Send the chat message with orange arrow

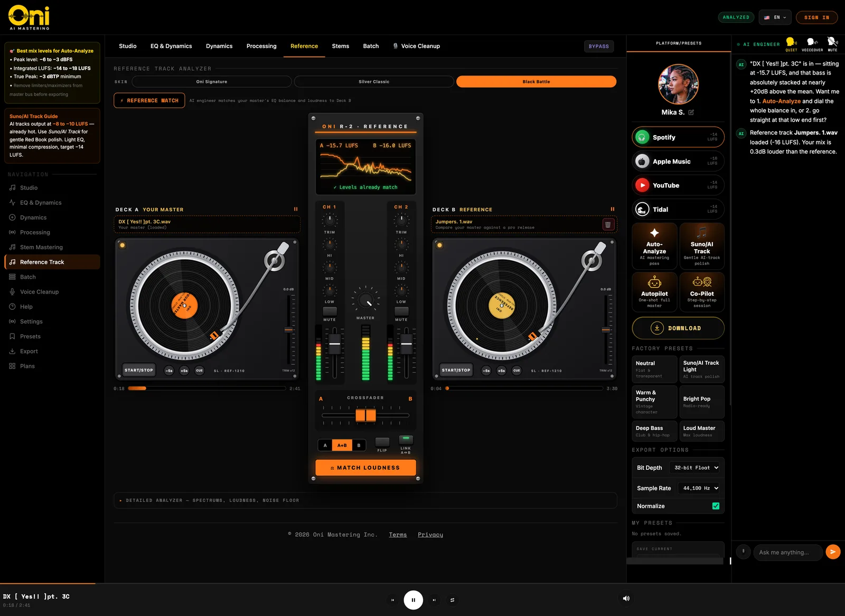[x=833, y=552]
